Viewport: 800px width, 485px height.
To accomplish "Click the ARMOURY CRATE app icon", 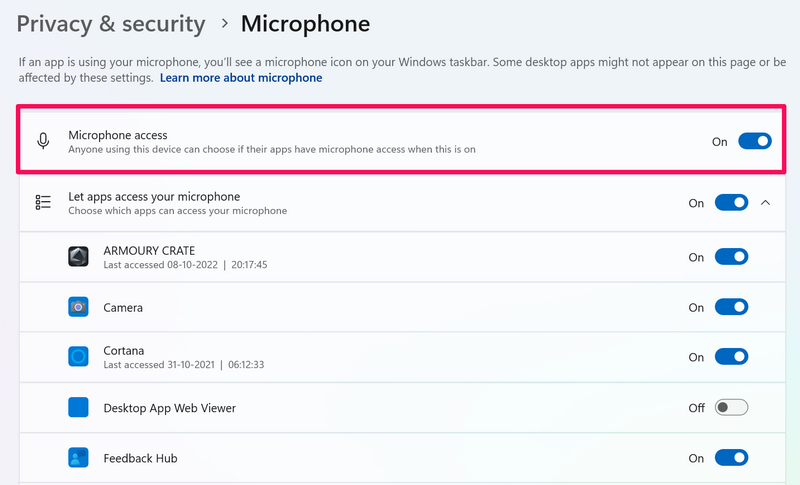I will pyautogui.click(x=79, y=257).
